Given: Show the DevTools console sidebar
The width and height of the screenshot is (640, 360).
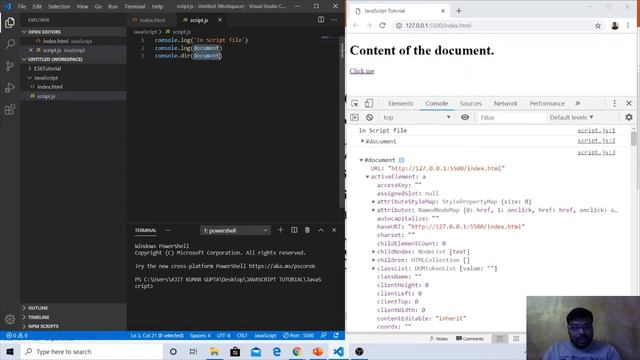Looking at the screenshot, I should point(355,118).
